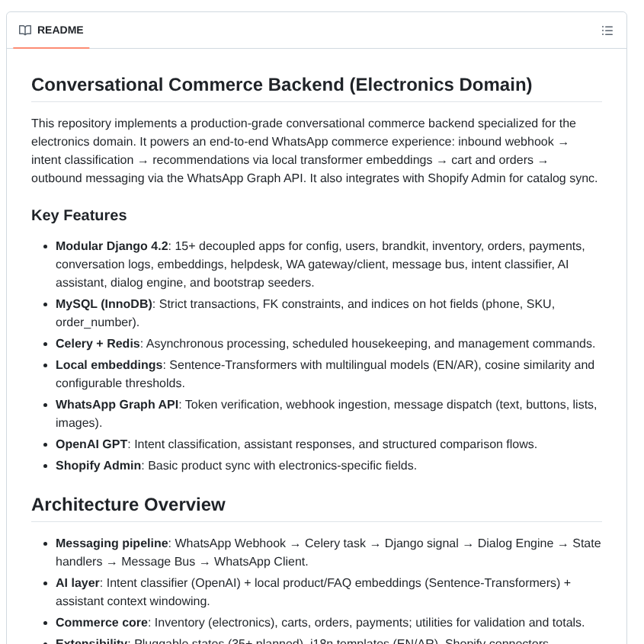Click the Extensibility bullet label

click(91, 641)
